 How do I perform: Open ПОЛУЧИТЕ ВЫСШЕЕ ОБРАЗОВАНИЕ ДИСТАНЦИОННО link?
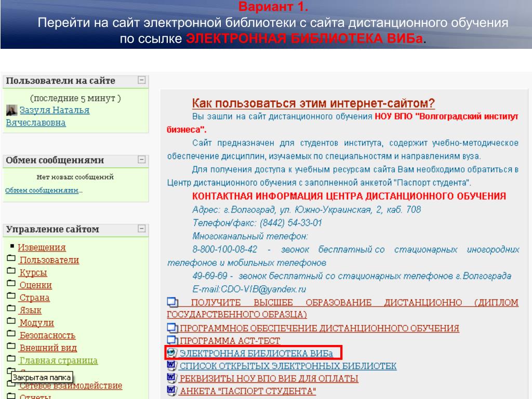[343, 309]
